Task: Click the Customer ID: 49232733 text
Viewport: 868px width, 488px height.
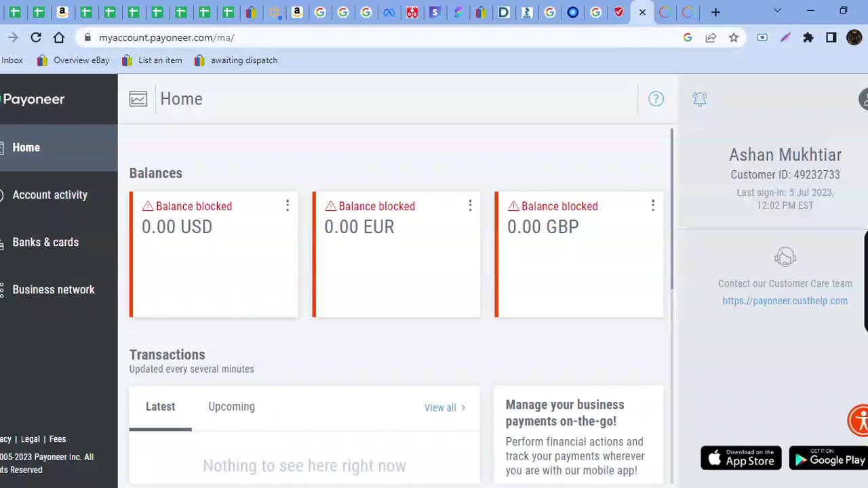Action: [785, 175]
